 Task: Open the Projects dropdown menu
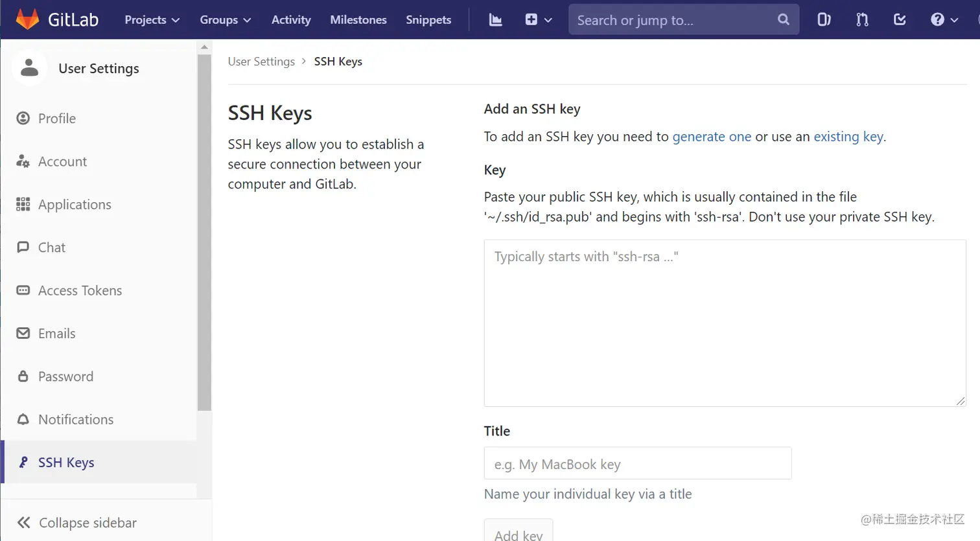click(152, 19)
